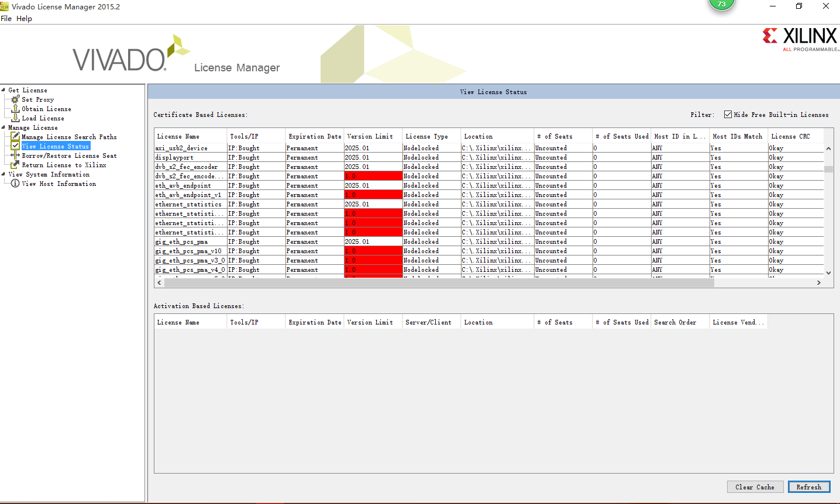
Task: Collapse the Get License section
Action: point(4,89)
